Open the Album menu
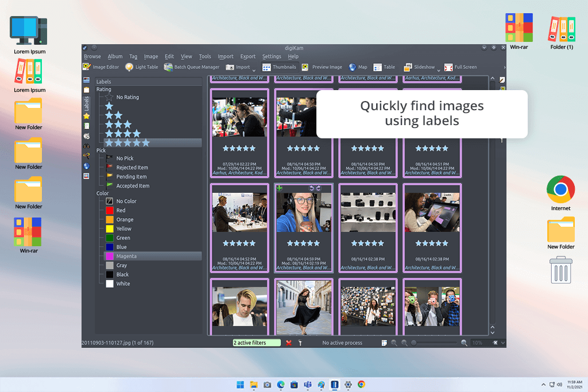This screenshot has height=392, width=588. click(115, 56)
